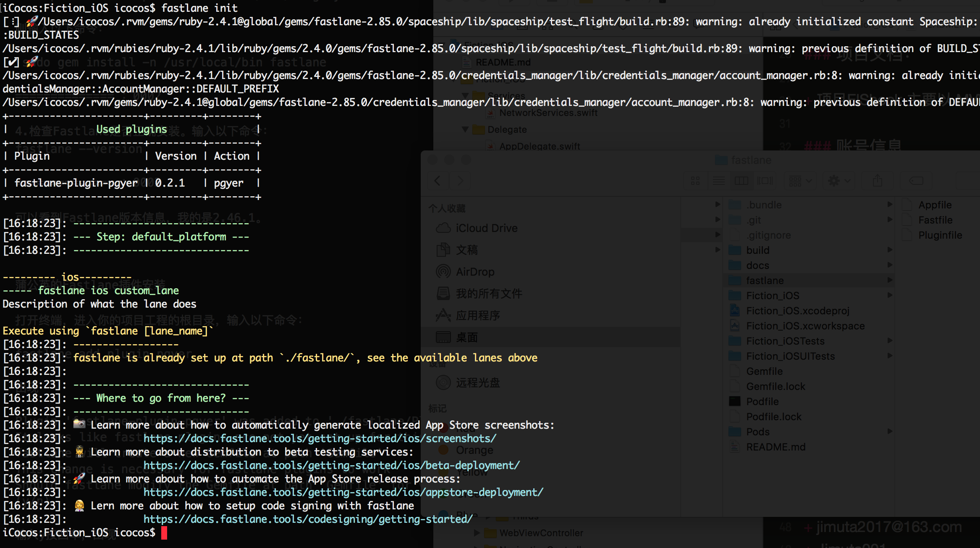Viewport: 980px width, 548px height.
Task: Open the gear Action dropdown menu
Action: tap(839, 181)
